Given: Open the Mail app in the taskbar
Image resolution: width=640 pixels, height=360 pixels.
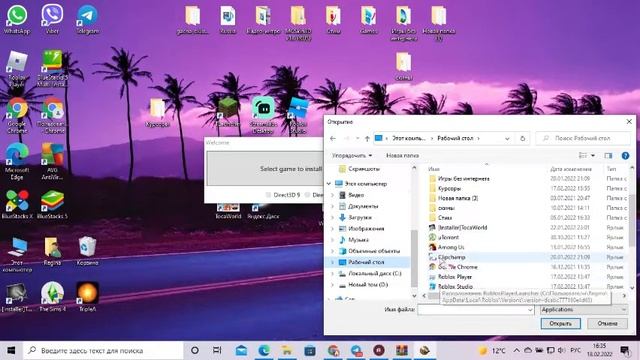Looking at the screenshot, I should (x=241, y=350).
